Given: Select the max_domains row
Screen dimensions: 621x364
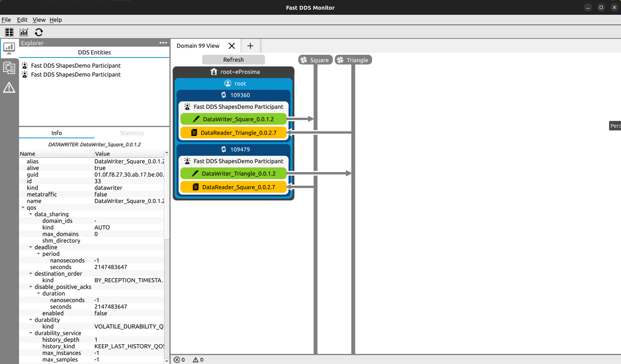Looking at the screenshot, I should (92, 234).
